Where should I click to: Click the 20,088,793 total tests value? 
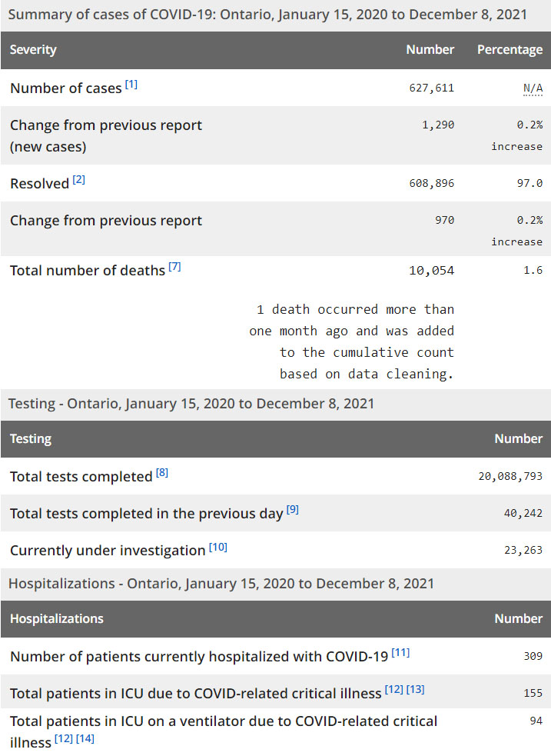point(510,477)
